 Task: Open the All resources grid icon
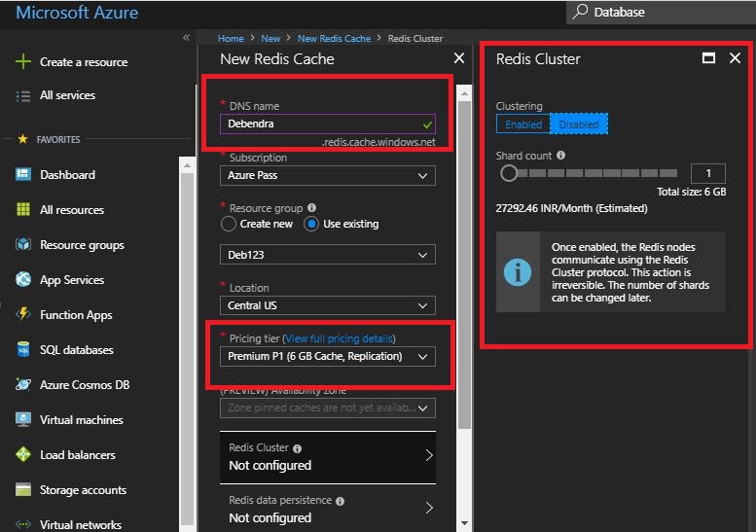(23, 210)
